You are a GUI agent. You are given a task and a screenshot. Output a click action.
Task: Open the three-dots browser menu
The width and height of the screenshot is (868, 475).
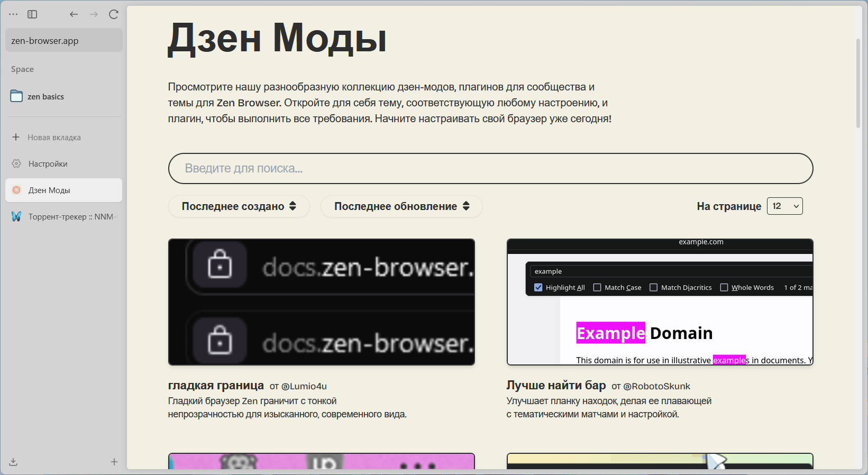tap(13, 14)
